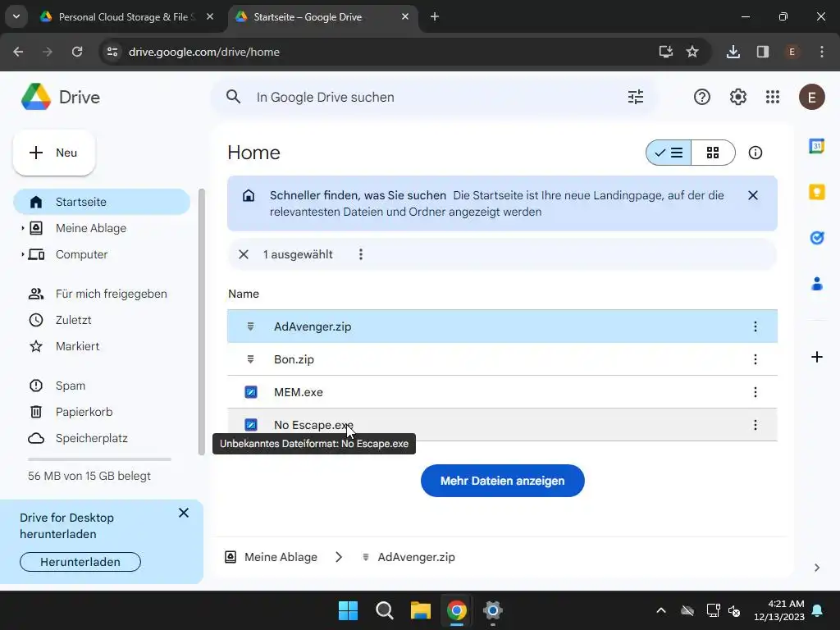Select the Bon.zip file row

click(x=503, y=359)
